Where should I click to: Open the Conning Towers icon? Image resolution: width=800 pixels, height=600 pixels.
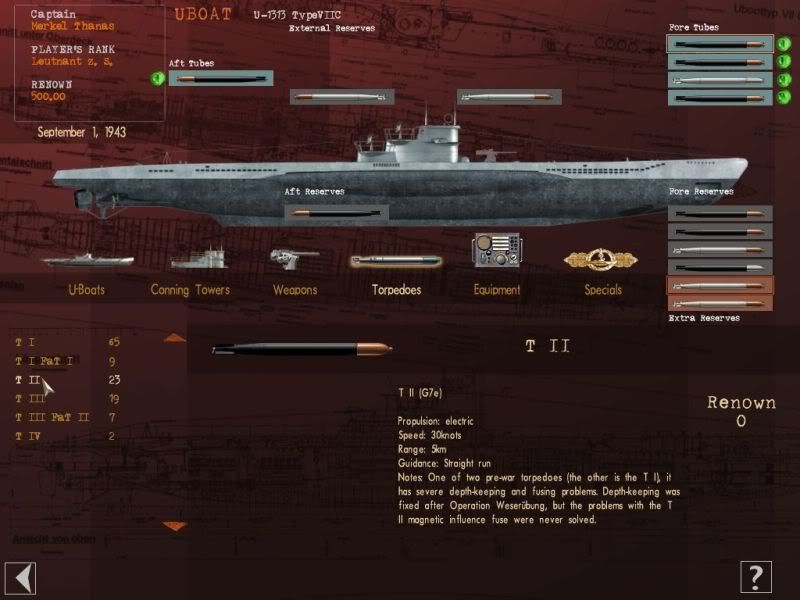[x=199, y=258]
